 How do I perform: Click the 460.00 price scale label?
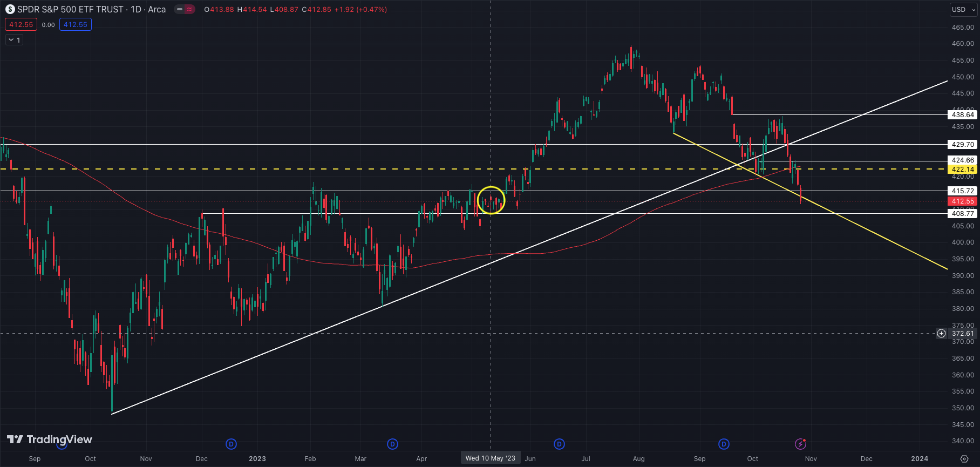pyautogui.click(x=963, y=44)
